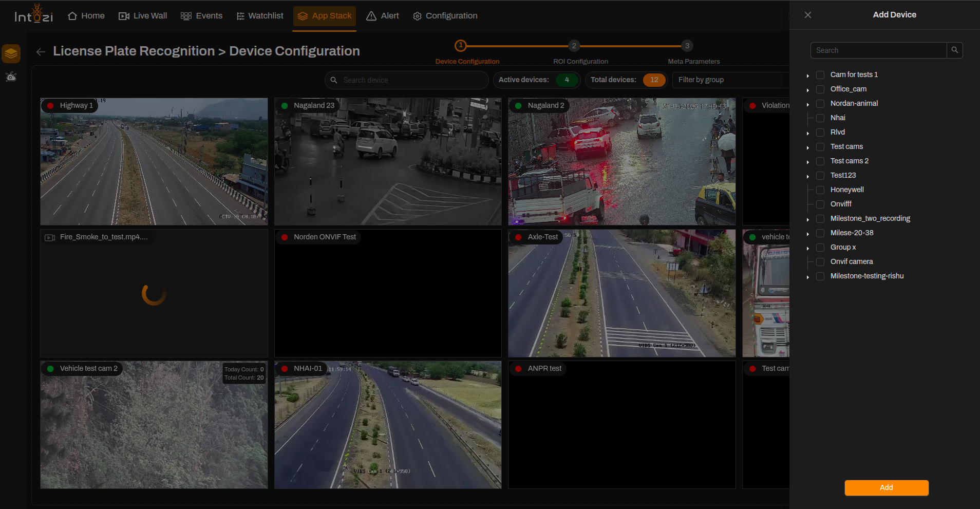Expand the Rlvd group
Screen dimensions: 980x509
808,133
